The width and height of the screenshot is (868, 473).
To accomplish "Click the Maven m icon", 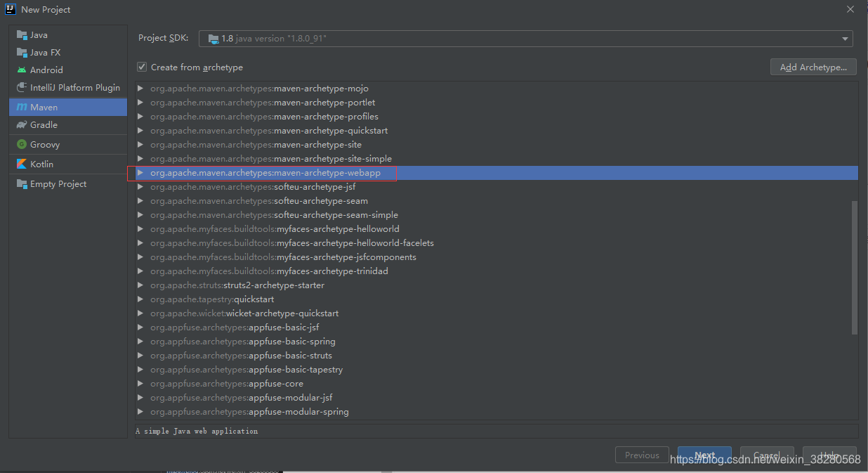I will click(x=22, y=107).
